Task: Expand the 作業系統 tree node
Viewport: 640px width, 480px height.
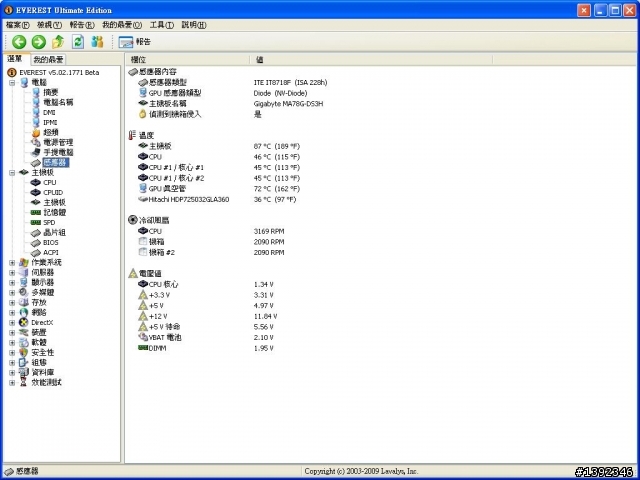Action: coord(12,262)
